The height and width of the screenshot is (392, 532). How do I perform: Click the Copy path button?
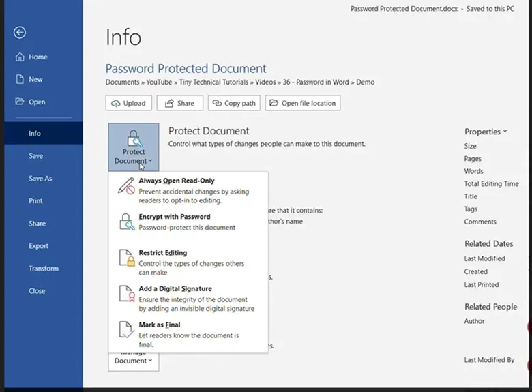point(234,103)
